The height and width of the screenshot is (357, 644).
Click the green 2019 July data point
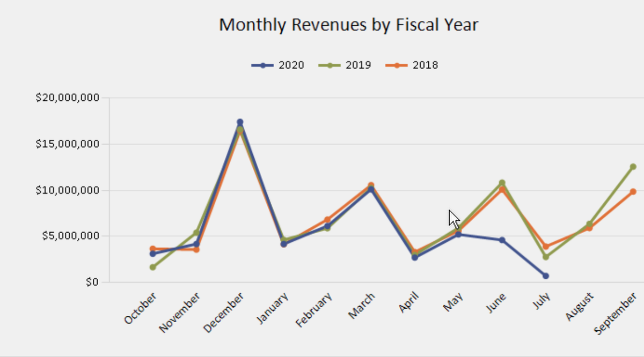(x=546, y=257)
